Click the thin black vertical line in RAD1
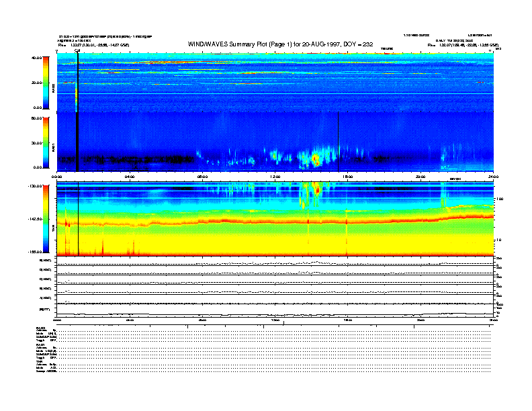The width and height of the screenshot is (532, 411). click(339, 142)
